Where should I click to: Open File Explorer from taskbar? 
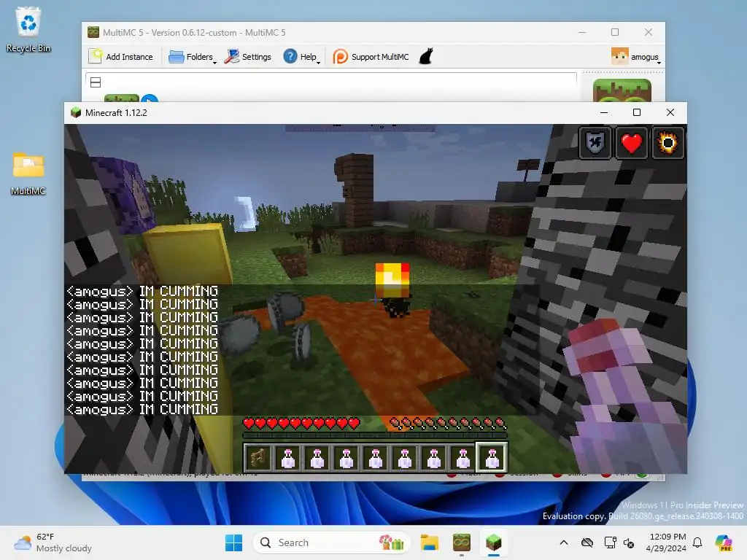(429, 542)
